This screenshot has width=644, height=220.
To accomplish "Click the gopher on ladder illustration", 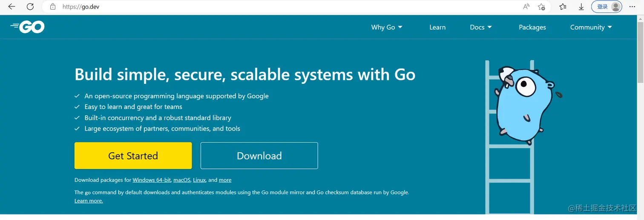I will click(523, 136).
